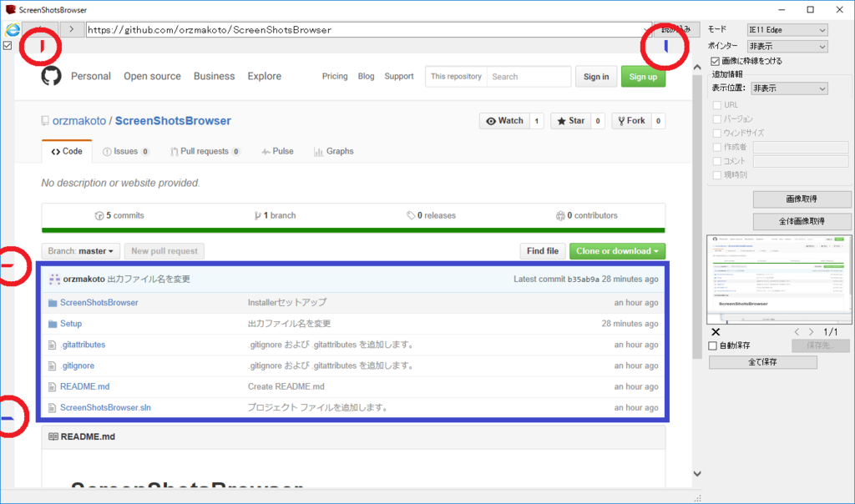Click the fork icon on Fork

pyautogui.click(x=621, y=121)
